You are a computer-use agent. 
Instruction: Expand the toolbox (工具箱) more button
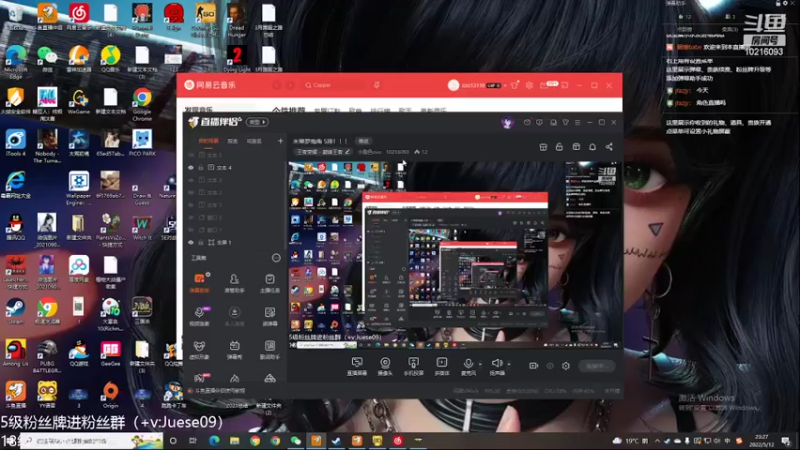click(276, 258)
